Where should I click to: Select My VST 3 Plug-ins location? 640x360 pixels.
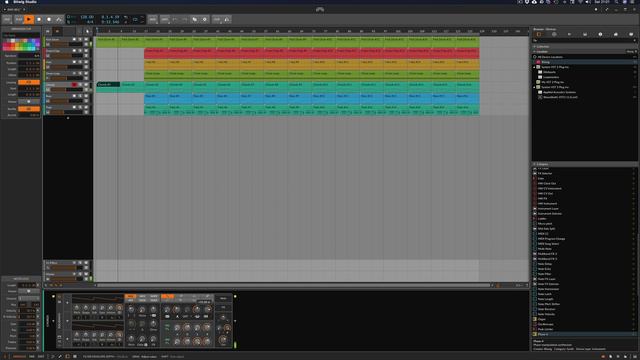tap(552, 82)
